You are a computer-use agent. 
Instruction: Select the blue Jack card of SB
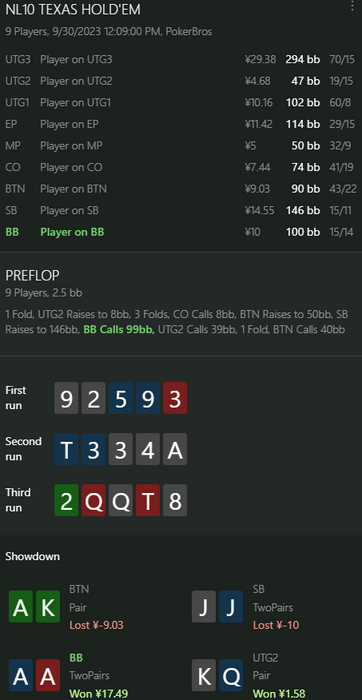[x=231, y=606]
